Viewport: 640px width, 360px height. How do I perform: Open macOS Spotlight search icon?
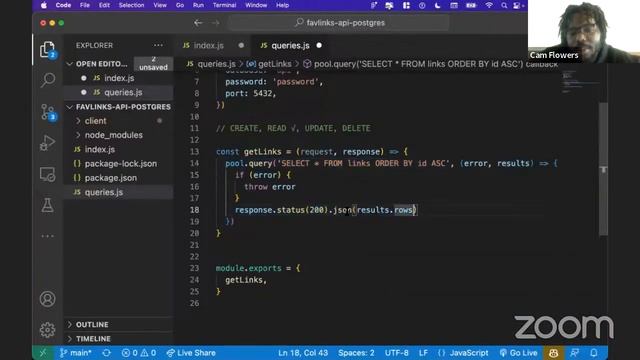504,5
